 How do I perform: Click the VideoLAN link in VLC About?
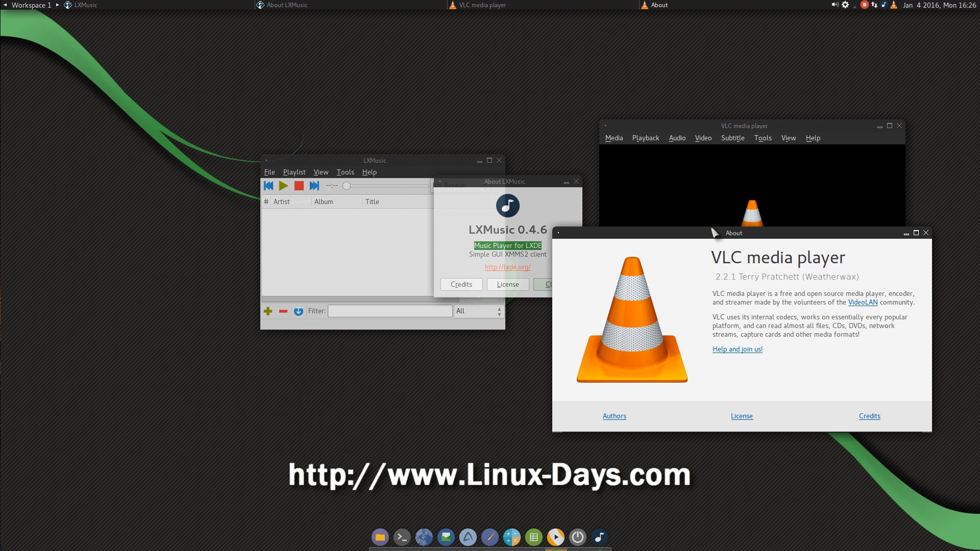pyautogui.click(x=863, y=302)
